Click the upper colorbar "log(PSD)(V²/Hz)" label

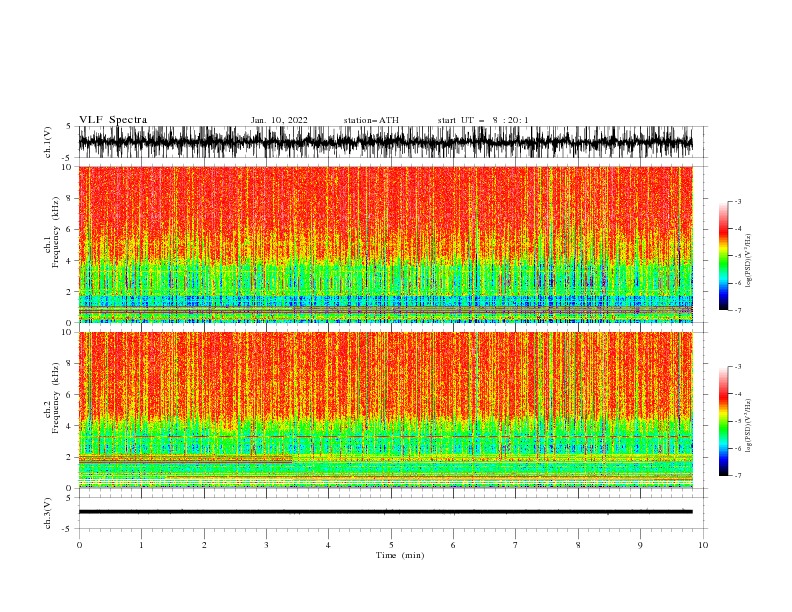[748, 261]
